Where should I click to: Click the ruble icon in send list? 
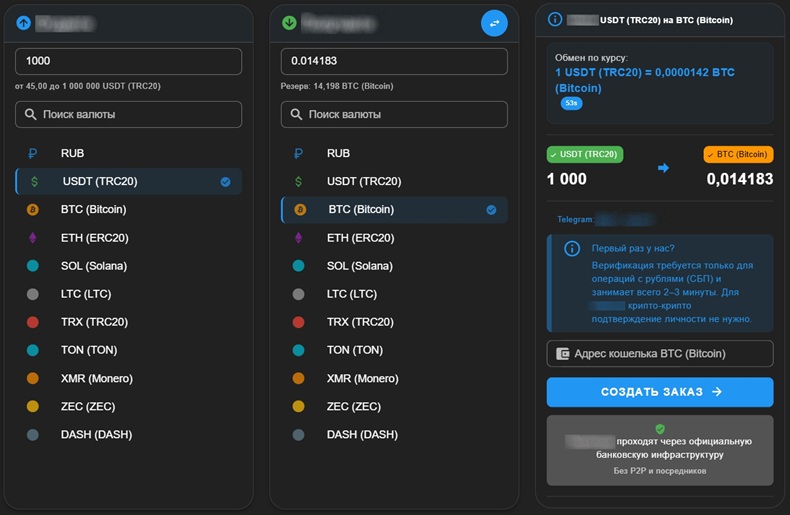33,154
